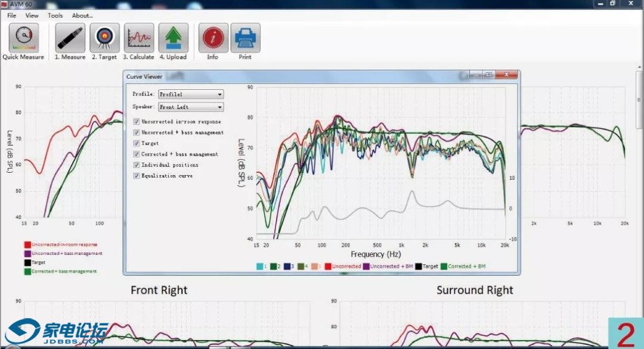Open the Info toolbar button
644x349 pixels.
213,38
